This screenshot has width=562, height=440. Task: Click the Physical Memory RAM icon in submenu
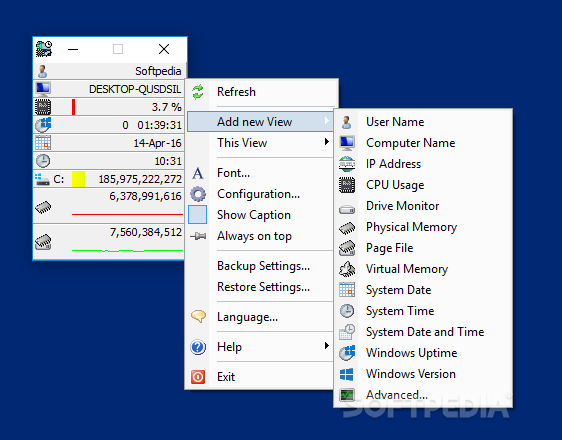347,228
